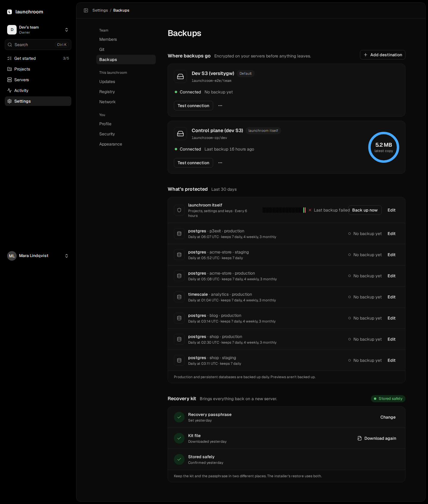This screenshot has width=428, height=504.
Task: Edit launchroom itself backup
Action: pos(391,210)
